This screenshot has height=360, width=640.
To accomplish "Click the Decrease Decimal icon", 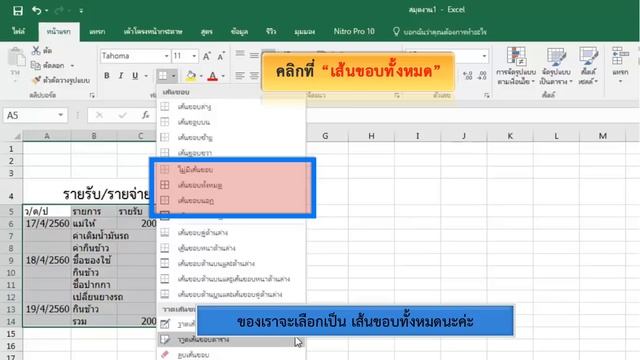I will (x=482, y=76).
